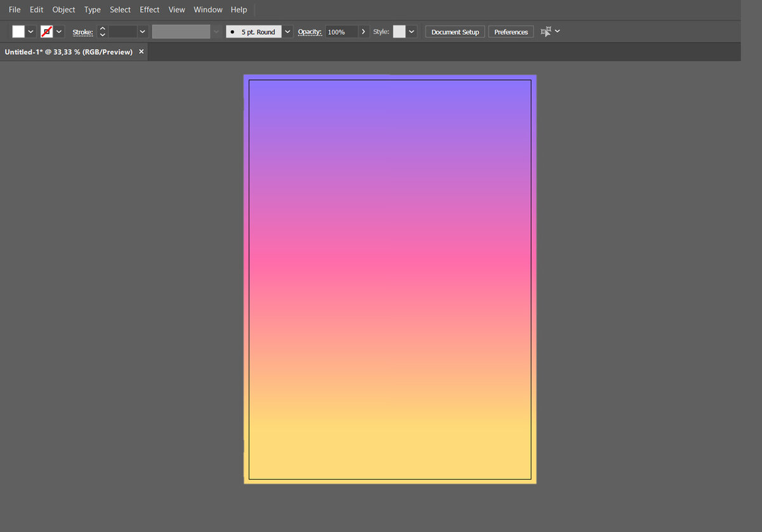Click the Preferences button
This screenshot has width=762, height=532.
pyautogui.click(x=511, y=32)
